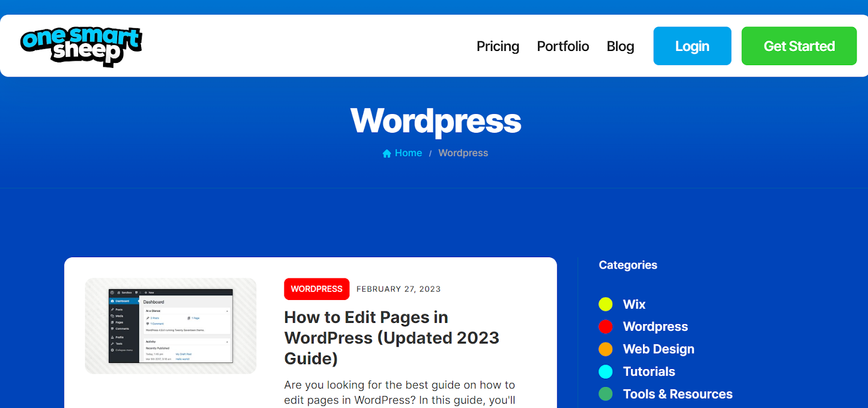
Task: Click the large Wordpress page title
Action: [436, 122]
